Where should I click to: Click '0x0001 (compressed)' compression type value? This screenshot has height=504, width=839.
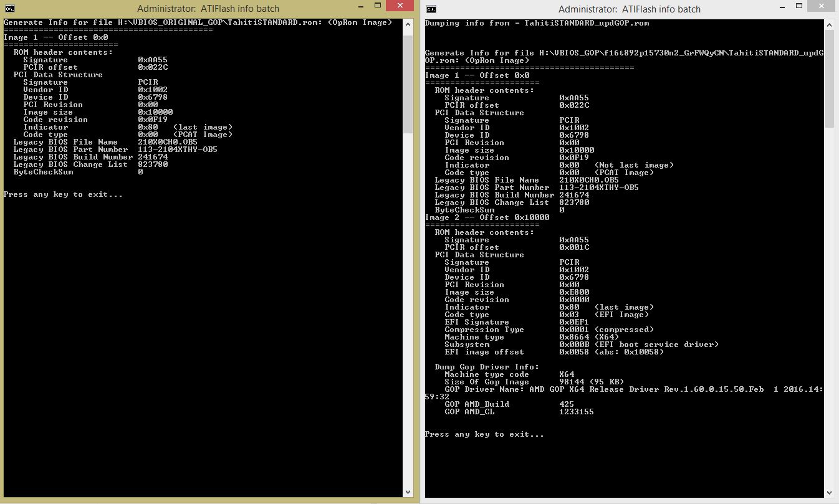(606, 330)
